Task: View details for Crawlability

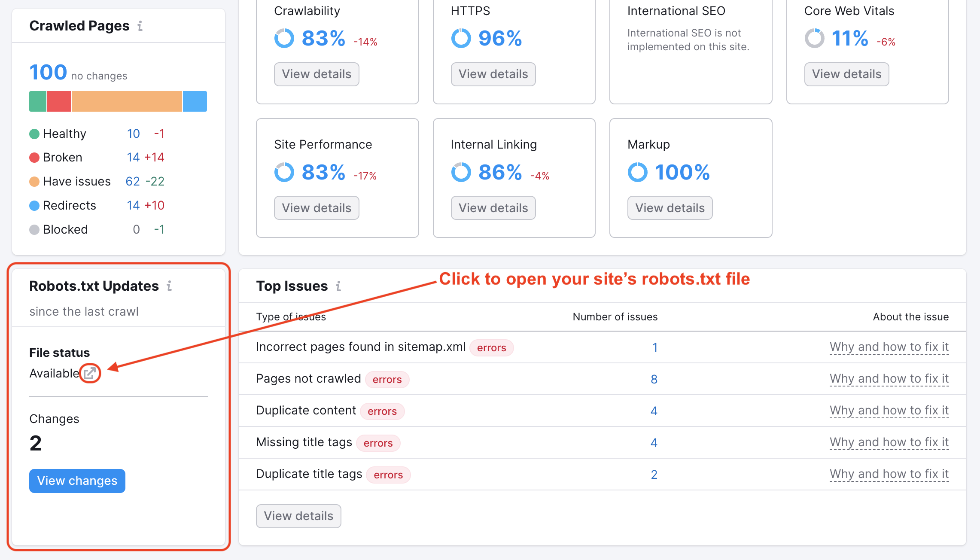Action: 316,74
